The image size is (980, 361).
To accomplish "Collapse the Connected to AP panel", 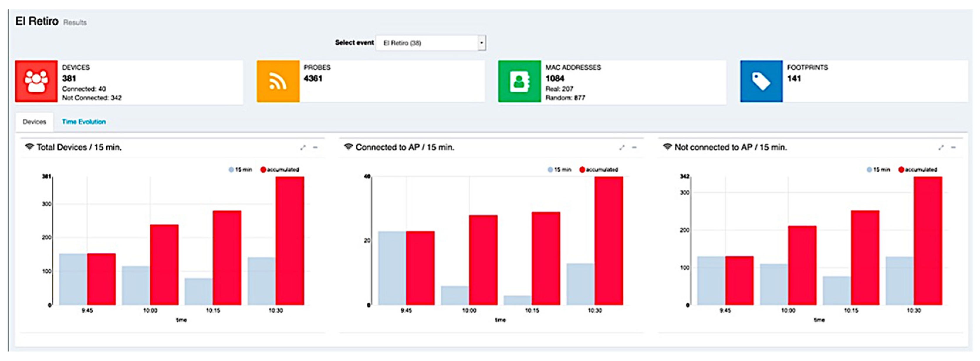I will pyautogui.click(x=634, y=147).
